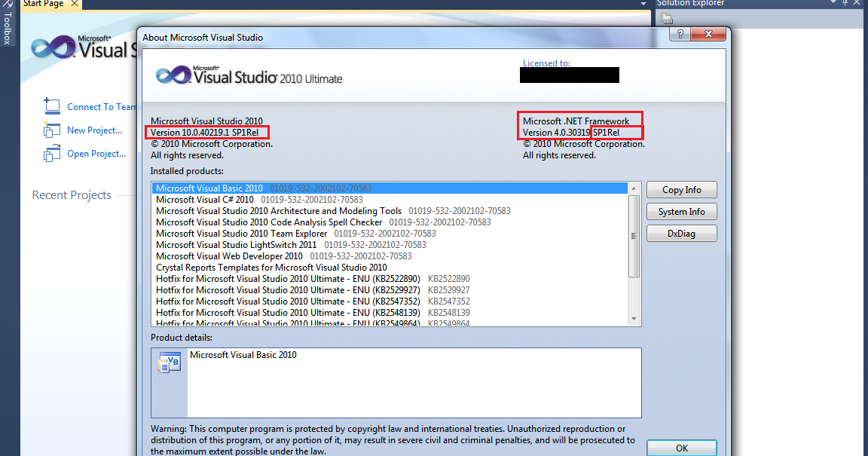Select Microsoft Visual C# 2010 in the list
Viewport: 868px width, 456px height.
pyautogui.click(x=390, y=200)
